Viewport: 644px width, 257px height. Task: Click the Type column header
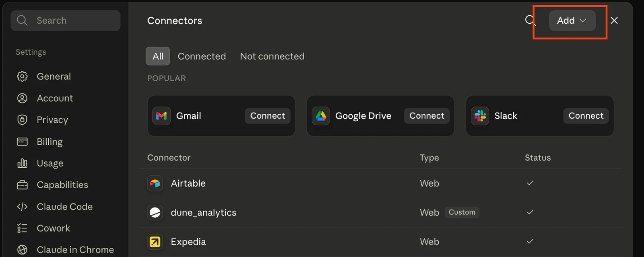pyautogui.click(x=429, y=158)
